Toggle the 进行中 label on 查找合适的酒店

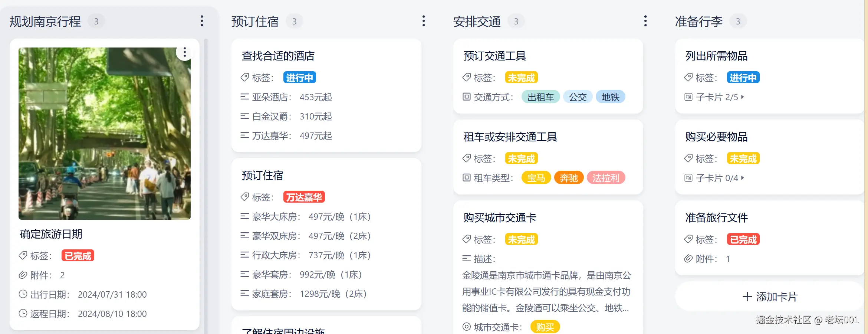tap(299, 77)
